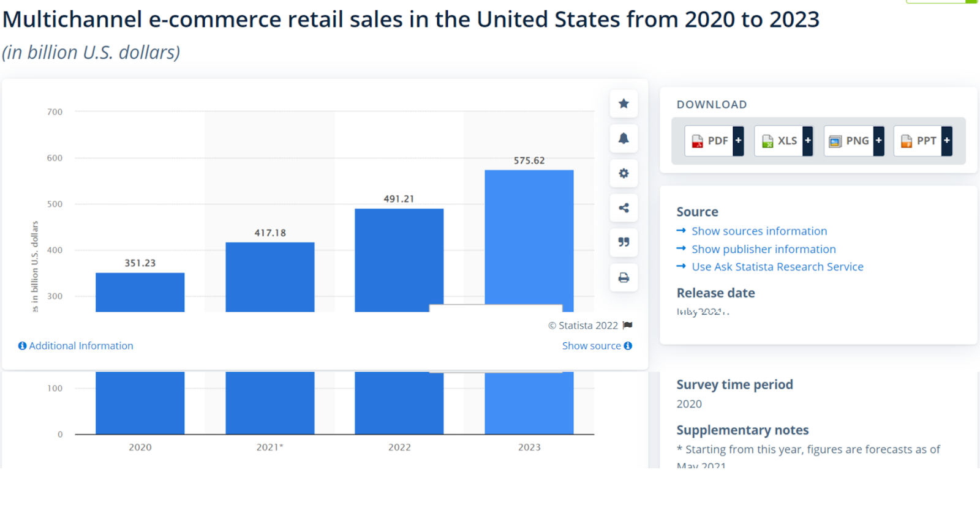Image resolution: width=980 pixels, height=527 pixels.
Task: Click the in billion U.S. dollars subtitle
Action: click(91, 53)
